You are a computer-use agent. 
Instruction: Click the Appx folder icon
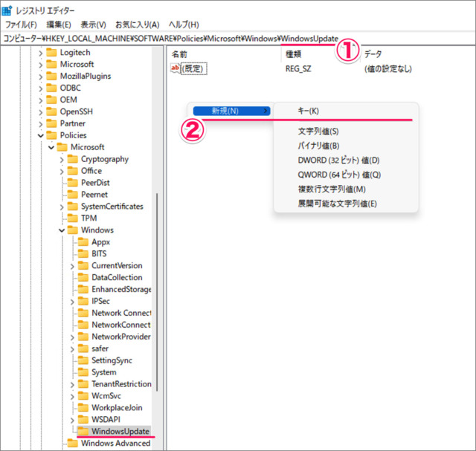(83, 242)
